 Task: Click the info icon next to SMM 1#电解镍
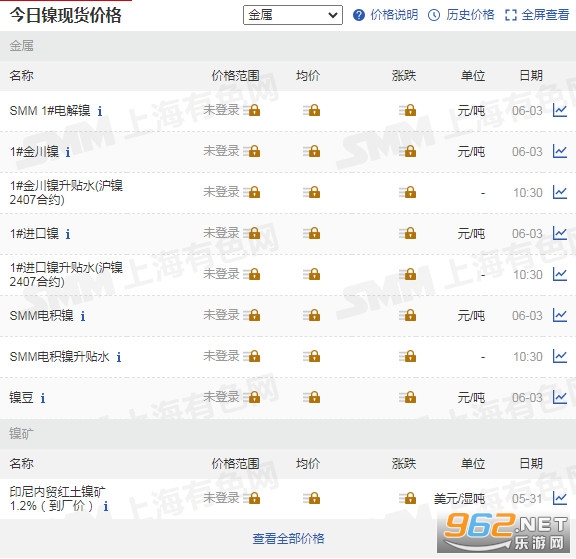[x=100, y=111]
